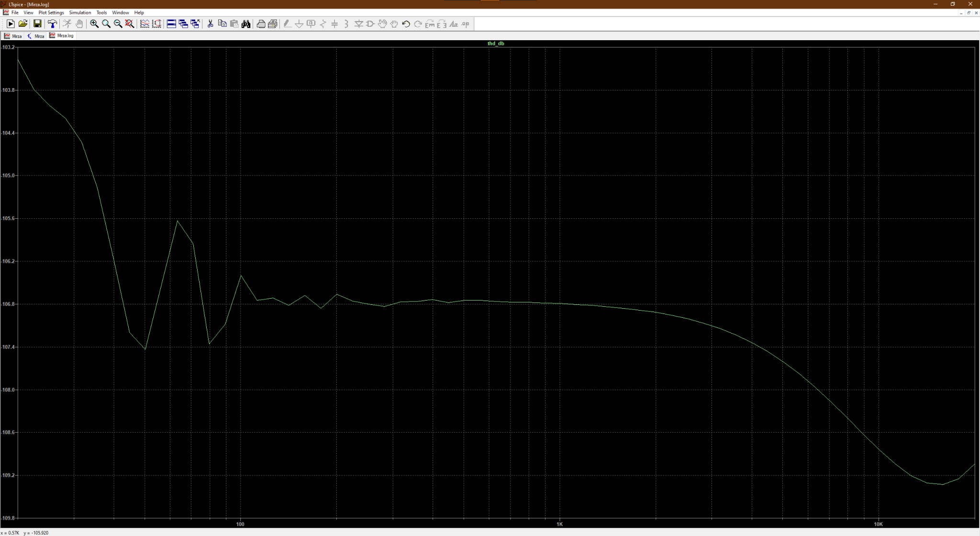
Task: Click the thd_db trace label
Action: [x=496, y=44]
